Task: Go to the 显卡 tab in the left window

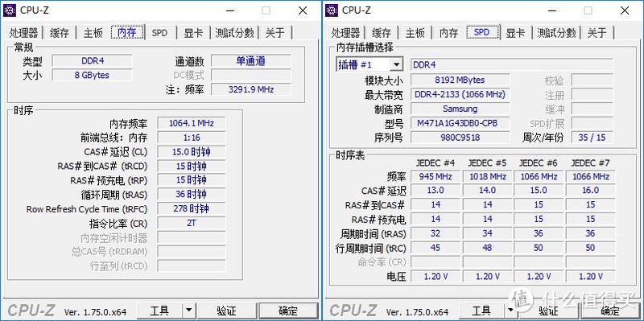Action: pos(193,33)
